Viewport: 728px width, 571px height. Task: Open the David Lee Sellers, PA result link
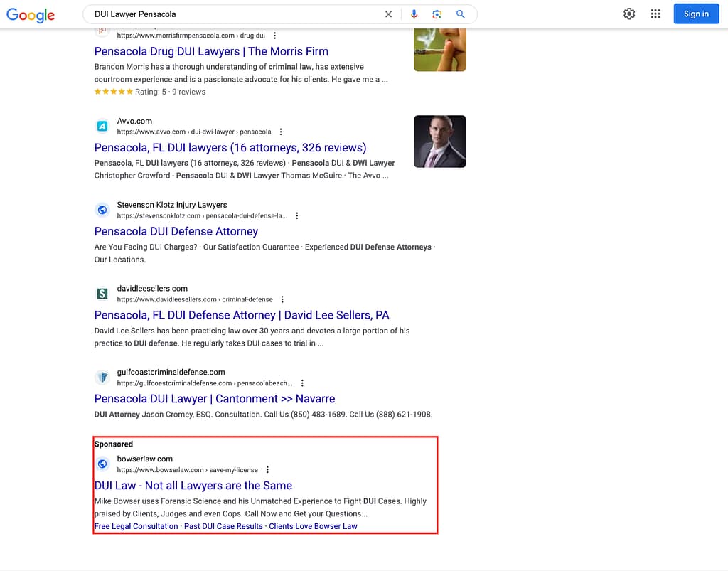(x=242, y=315)
